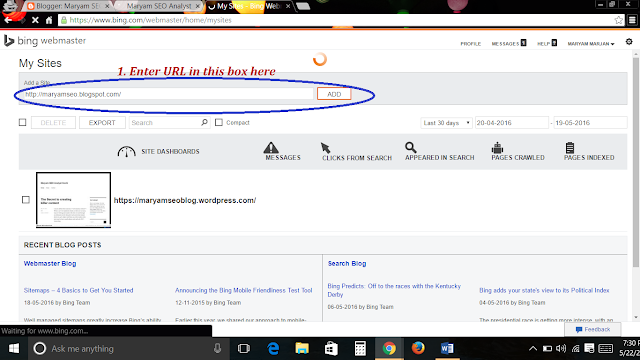This screenshot has width=640, height=360.
Task: Tick the select-all sites checkbox
Action: coord(22,122)
